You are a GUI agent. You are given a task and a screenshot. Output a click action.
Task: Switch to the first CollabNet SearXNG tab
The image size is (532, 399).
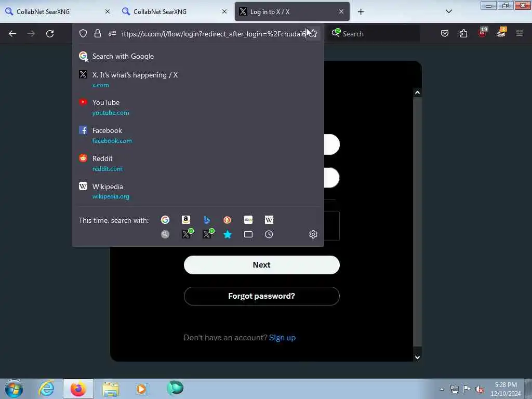click(58, 12)
